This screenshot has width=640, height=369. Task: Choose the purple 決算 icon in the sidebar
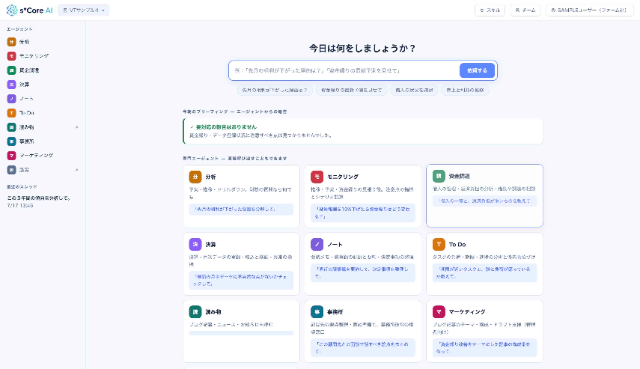point(11,84)
